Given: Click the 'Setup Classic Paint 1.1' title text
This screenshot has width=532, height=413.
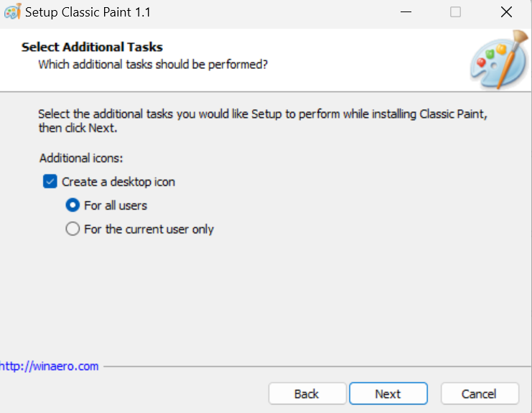Looking at the screenshot, I should click(88, 12).
